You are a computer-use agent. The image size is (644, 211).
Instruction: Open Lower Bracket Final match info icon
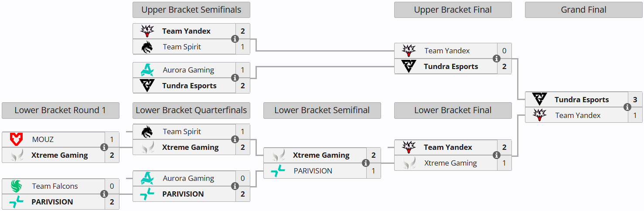pos(497,155)
